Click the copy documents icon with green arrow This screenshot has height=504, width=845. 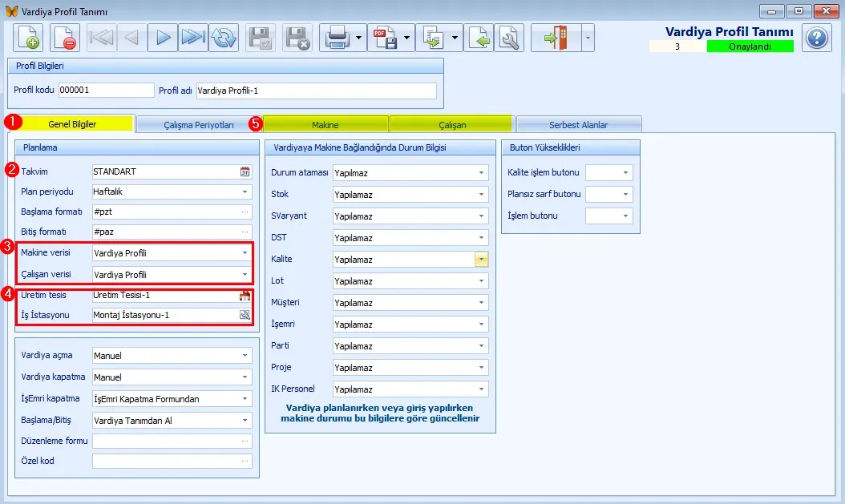433,38
